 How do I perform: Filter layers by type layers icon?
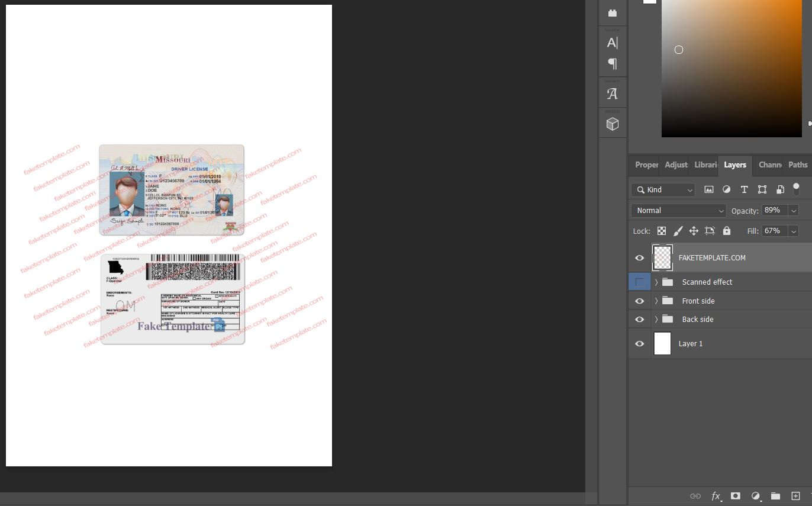(744, 190)
